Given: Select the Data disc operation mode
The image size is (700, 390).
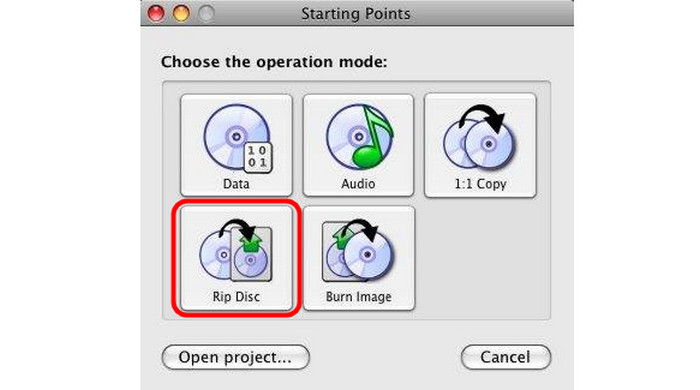Looking at the screenshot, I should click(236, 145).
